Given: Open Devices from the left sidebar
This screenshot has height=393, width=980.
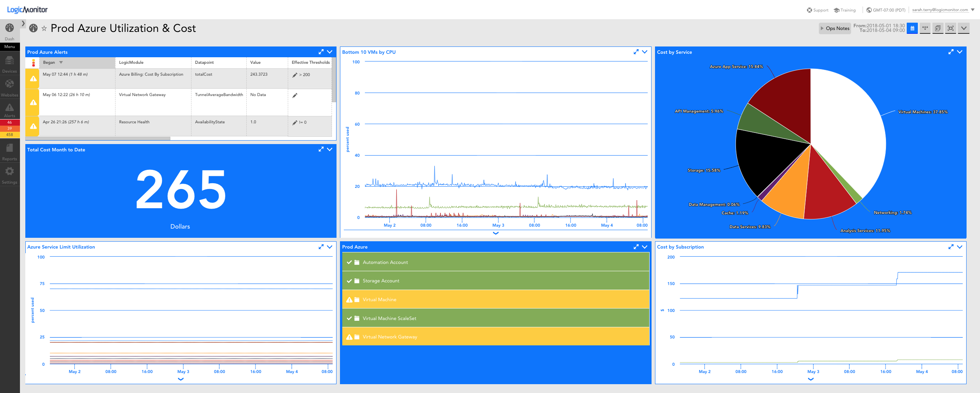Looking at the screenshot, I should (x=10, y=64).
